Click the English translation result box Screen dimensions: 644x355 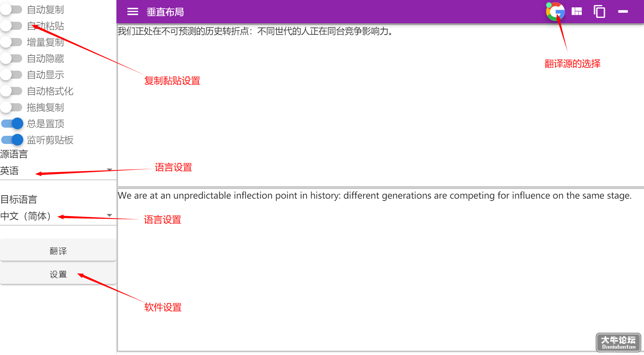380,270
